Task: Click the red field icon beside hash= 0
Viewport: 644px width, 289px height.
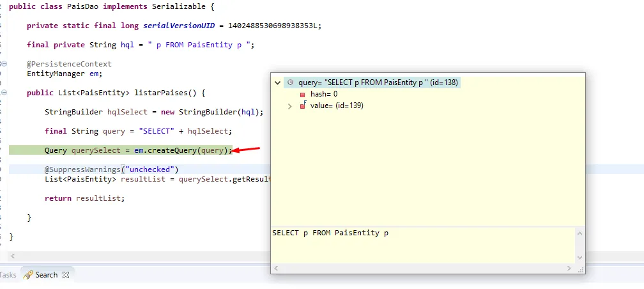Action: 303,95
